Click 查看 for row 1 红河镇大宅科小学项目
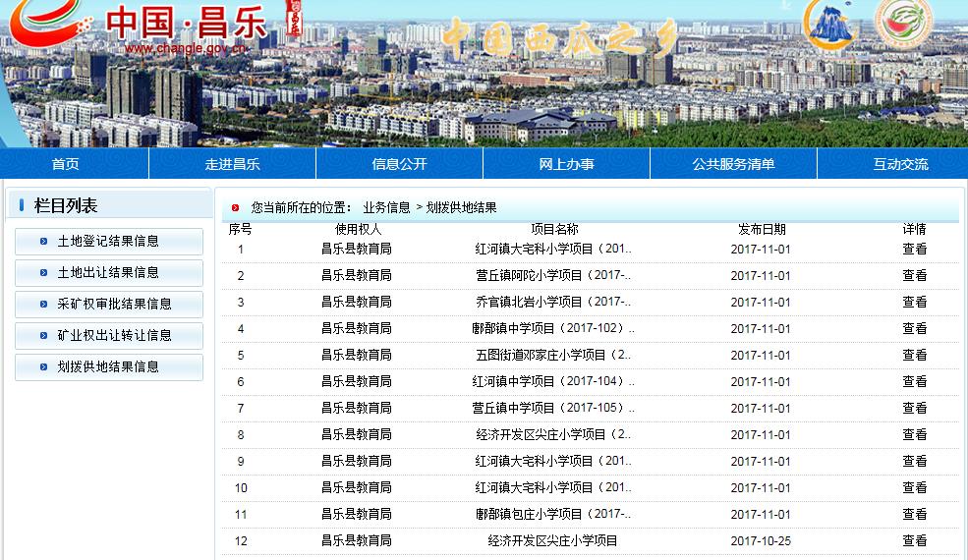Screen dimensions: 968x560 tap(914, 250)
